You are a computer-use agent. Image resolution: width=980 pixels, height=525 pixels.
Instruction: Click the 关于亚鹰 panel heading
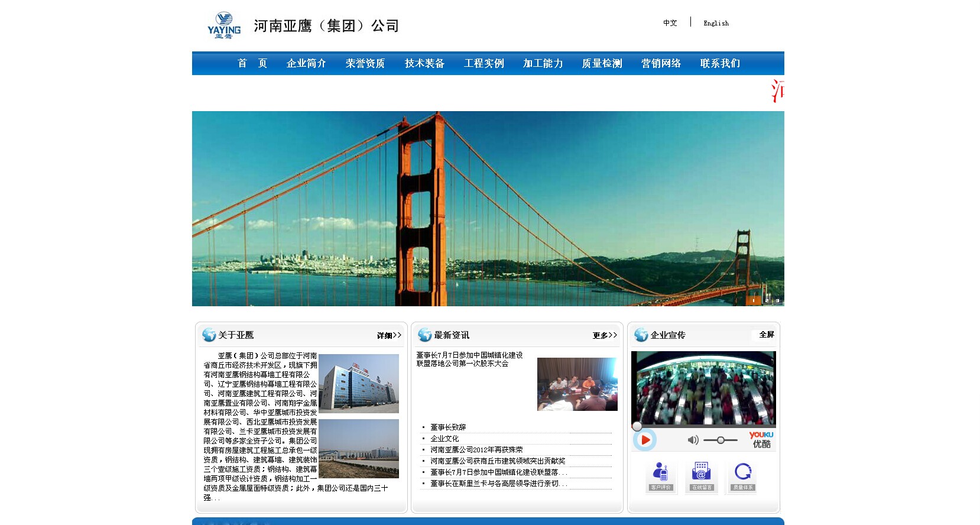[x=236, y=335]
